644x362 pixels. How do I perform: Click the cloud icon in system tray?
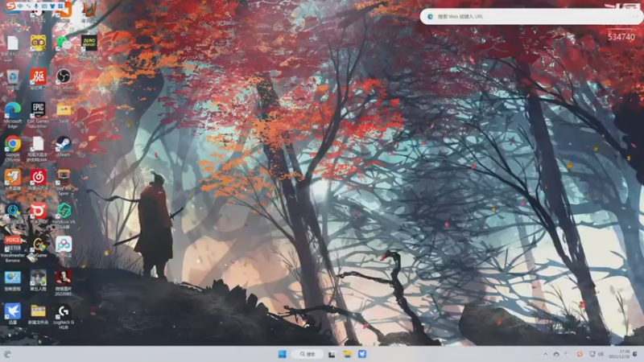[556, 354]
